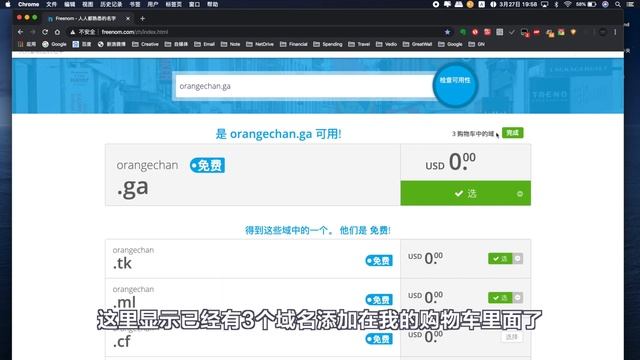
Task: Click the orange shield extension icon
Action: click(573, 32)
